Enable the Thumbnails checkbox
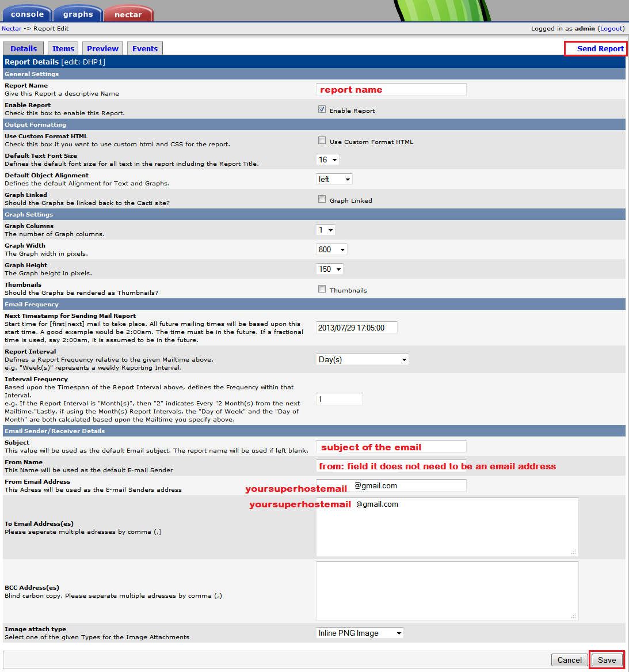 322,289
